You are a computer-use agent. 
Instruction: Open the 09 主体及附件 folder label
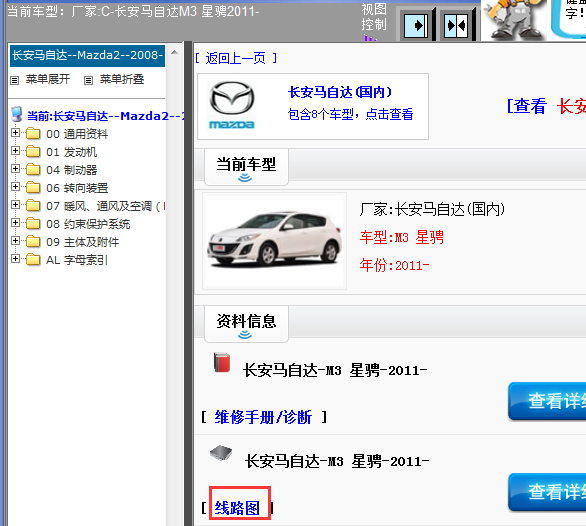point(83,242)
